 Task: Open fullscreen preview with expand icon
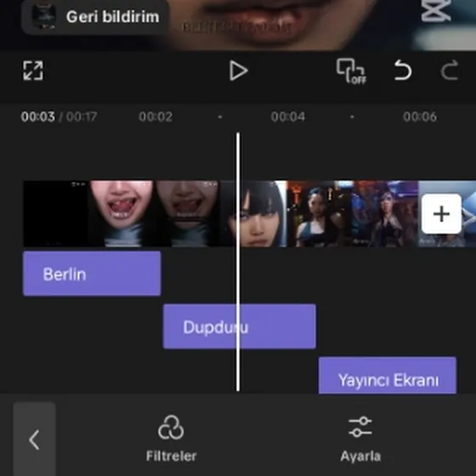(33, 71)
